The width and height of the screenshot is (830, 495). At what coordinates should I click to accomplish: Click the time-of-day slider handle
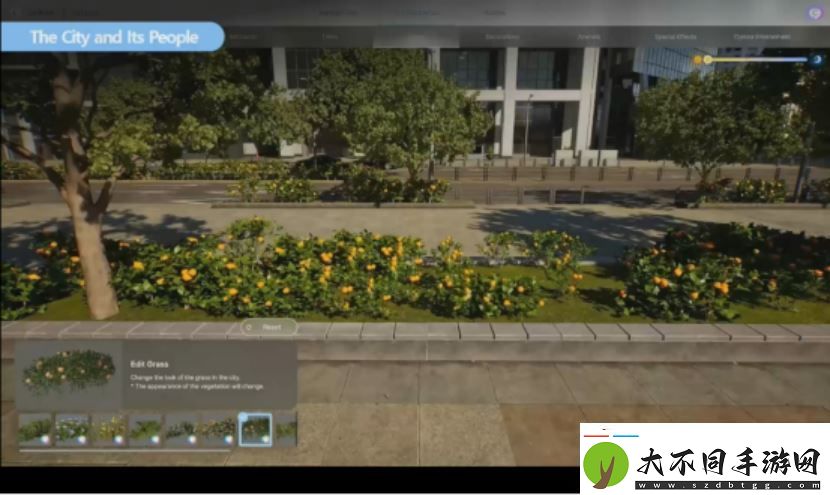click(708, 60)
